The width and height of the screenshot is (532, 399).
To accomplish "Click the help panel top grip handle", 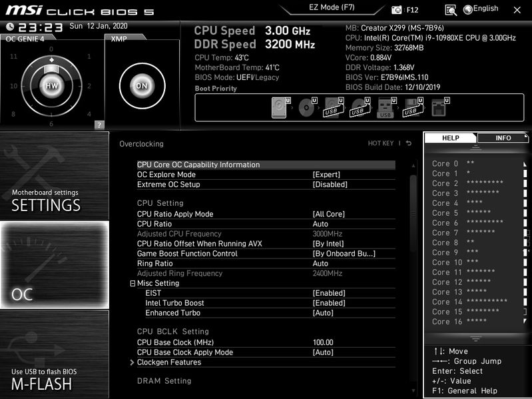I will coord(475,147).
